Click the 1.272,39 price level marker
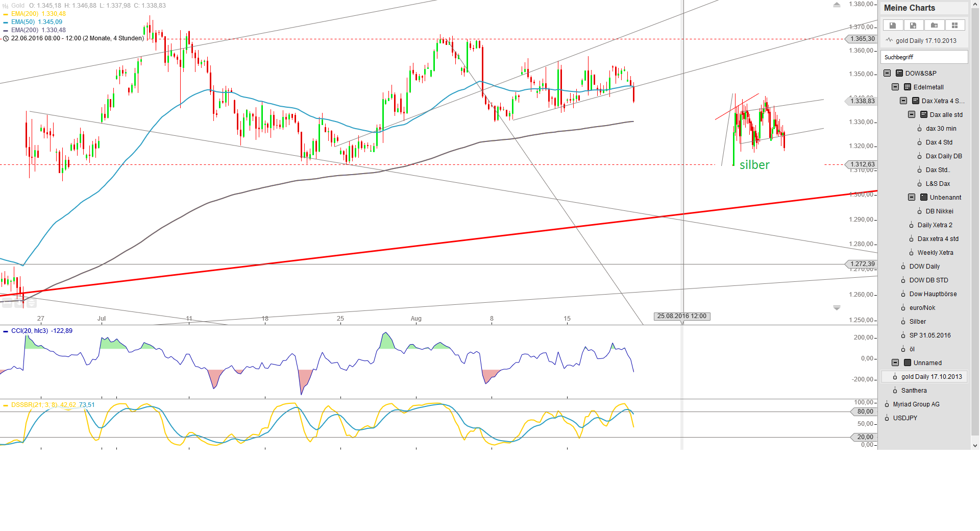Viewport: 980px width, 531px height. tap(862, 264)
